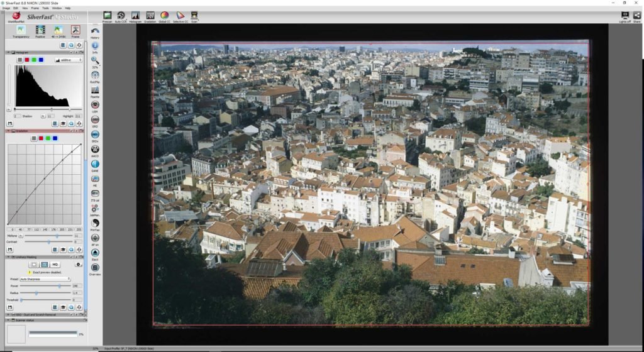Open the GANE grain elimination tool
644x352 pixels.
point(95,163)
